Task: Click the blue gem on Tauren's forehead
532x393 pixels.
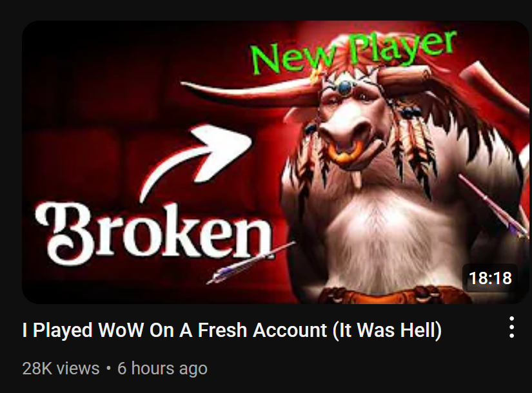Action: (345, 87)
